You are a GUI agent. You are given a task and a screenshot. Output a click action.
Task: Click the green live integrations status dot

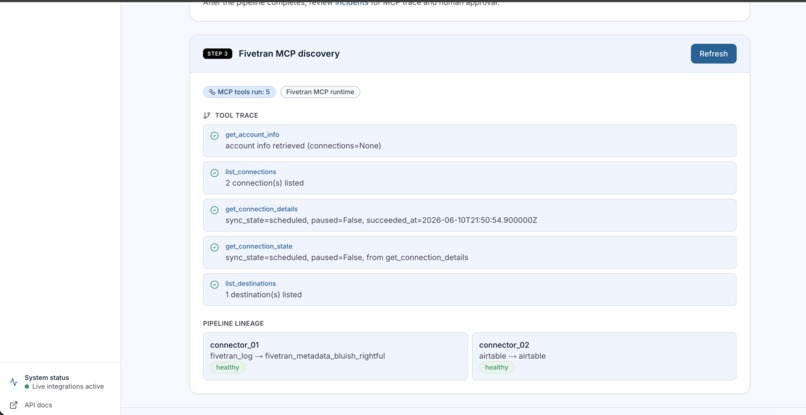(27, 387)
